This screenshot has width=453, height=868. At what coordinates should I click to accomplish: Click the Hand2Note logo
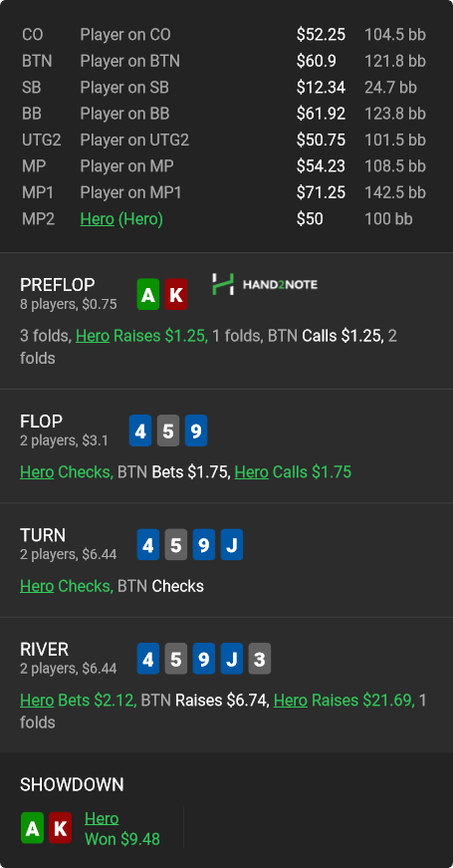(x=265, y=285)
